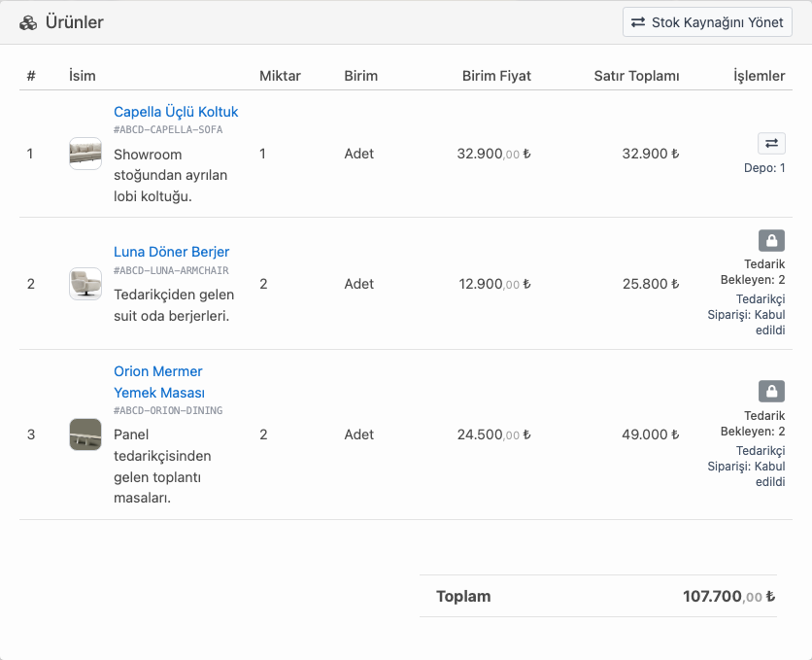
Task: Click the Satır Toplamı column header
Action: (636, 76)
